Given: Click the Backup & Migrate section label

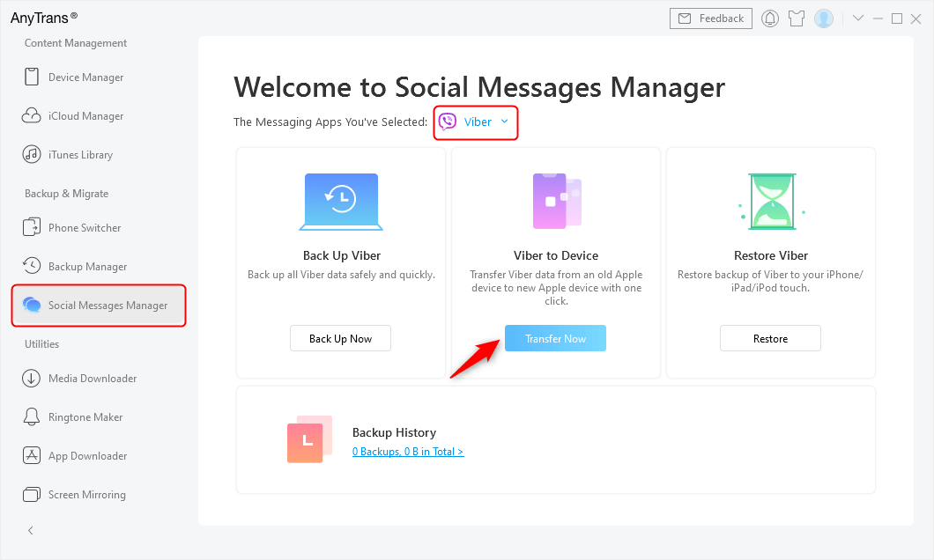Looking at the screenshot, I should pos(67,194).
